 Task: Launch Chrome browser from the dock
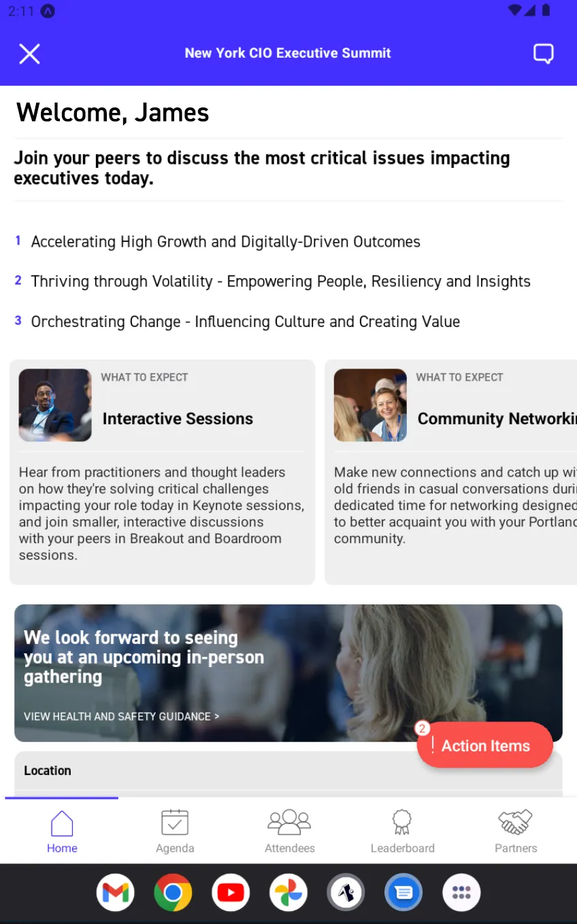pyautogui.click(x=173, y=892)
